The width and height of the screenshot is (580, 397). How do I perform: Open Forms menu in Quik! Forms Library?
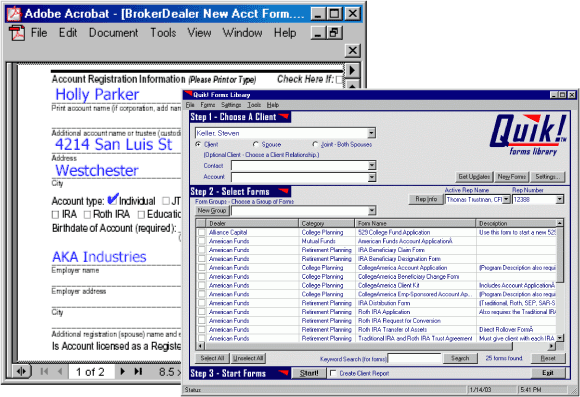208,105
